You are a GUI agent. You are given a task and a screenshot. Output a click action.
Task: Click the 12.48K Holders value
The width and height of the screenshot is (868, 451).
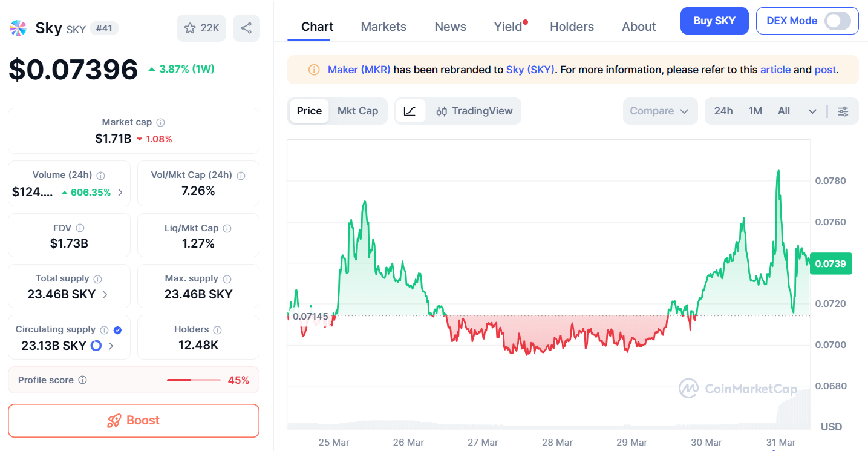click(x=198, y=346)
